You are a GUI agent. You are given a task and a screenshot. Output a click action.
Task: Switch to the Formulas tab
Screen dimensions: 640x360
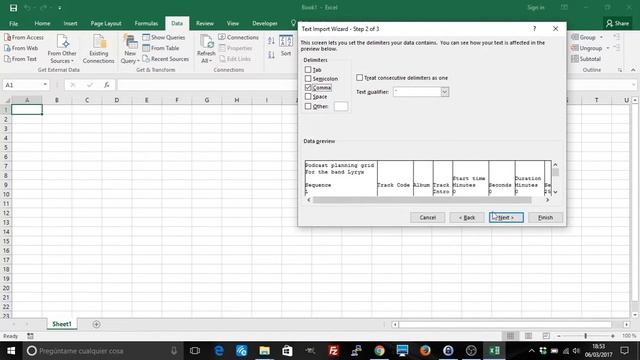click(x=146, y=23)
